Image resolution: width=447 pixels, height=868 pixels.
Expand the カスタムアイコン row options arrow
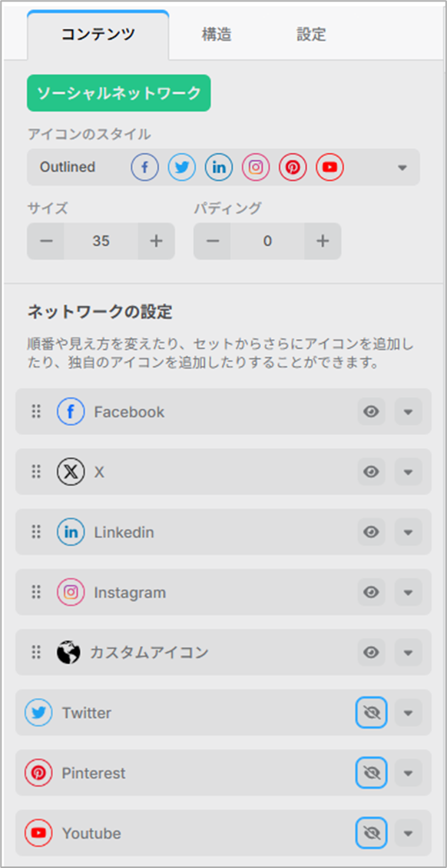[409, 653]
